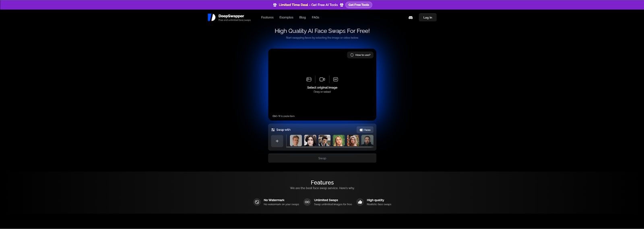Screen dimensions: 644x229
Task: Click the gift icon left of Limited Time Deal
Action: point(275,5)
